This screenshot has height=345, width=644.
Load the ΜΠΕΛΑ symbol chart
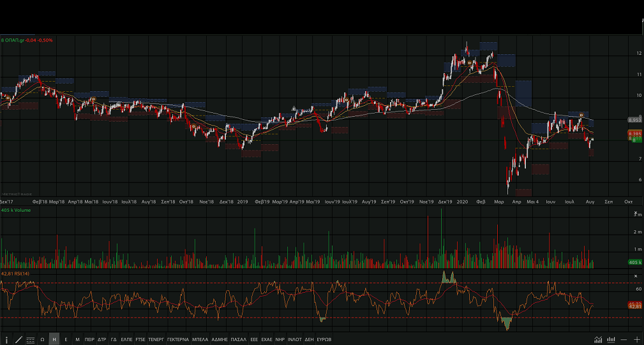(x=200, y=340)
